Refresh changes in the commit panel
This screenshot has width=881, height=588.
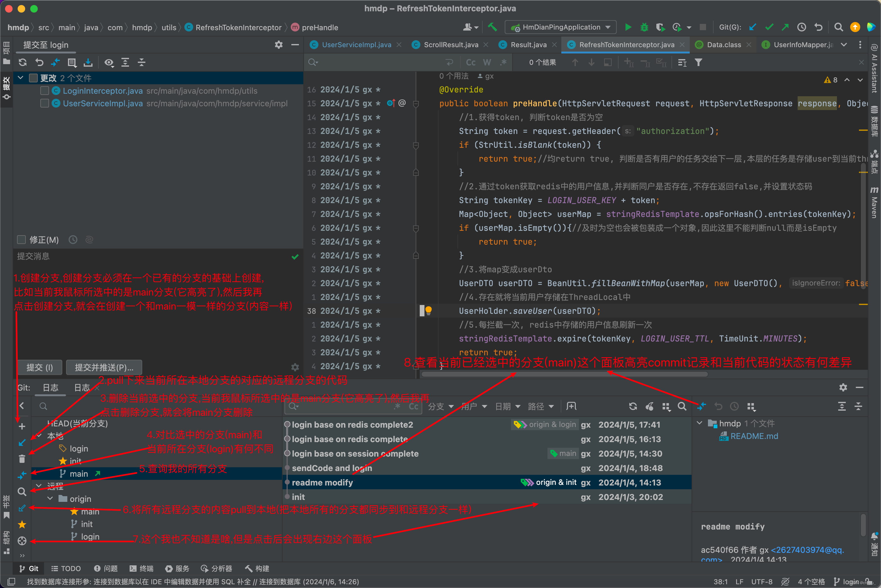click(x=23, y=62)
